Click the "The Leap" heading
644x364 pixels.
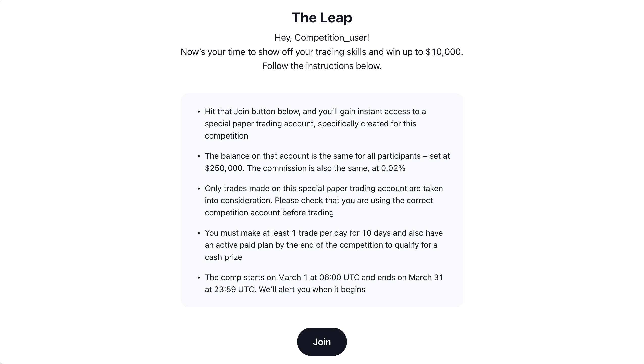(322, 18)
